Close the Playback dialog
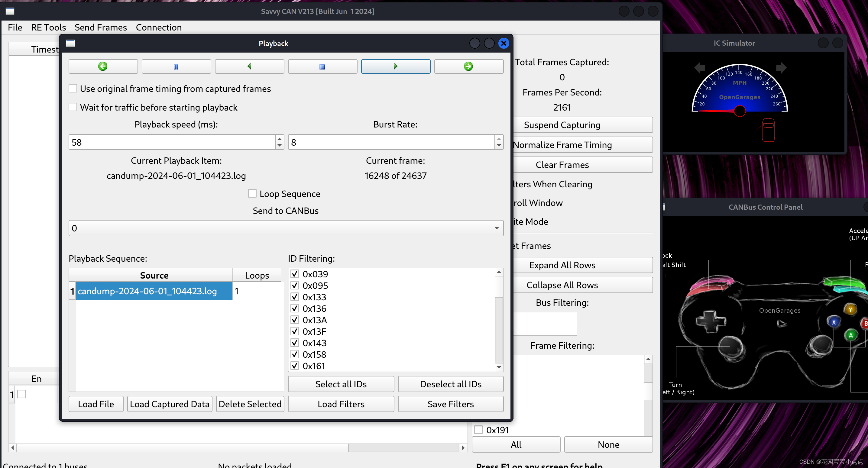 click(x=504, y=43)
